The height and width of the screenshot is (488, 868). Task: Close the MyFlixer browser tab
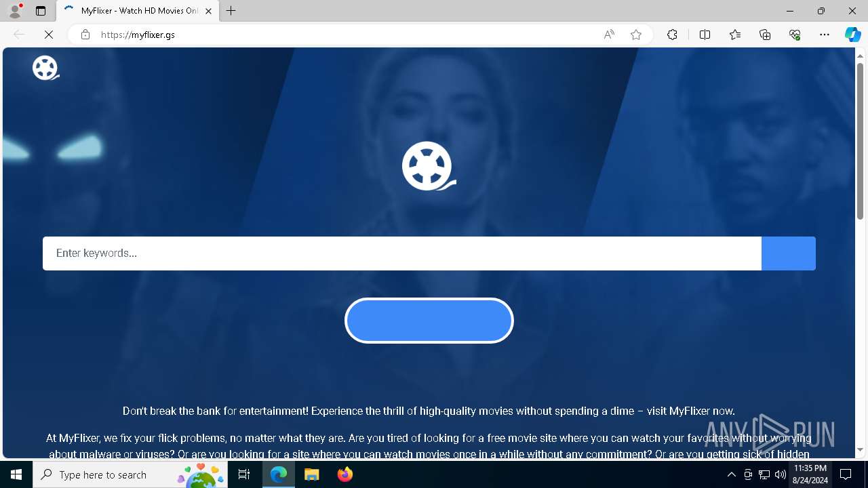tap(209, 11)
